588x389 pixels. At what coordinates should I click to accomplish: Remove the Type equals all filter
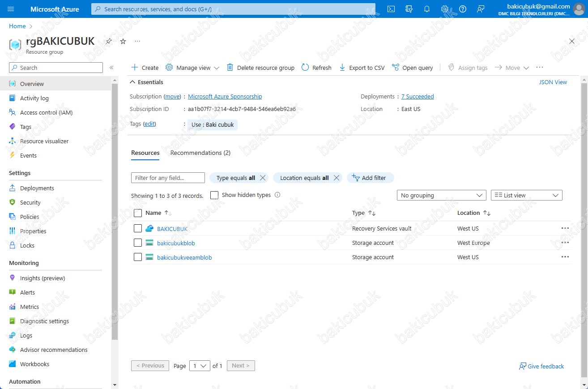click(263, 178)
